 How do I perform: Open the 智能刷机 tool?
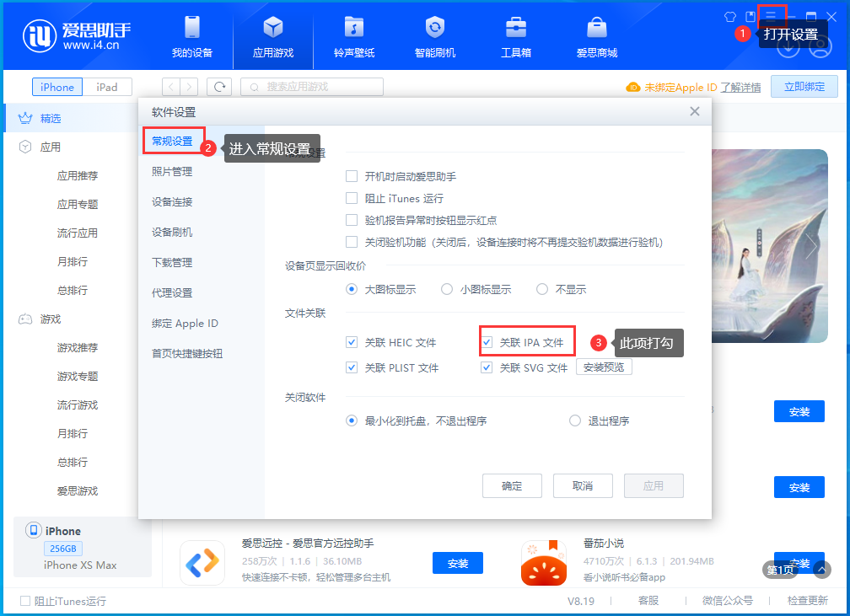tap(434, 37)
